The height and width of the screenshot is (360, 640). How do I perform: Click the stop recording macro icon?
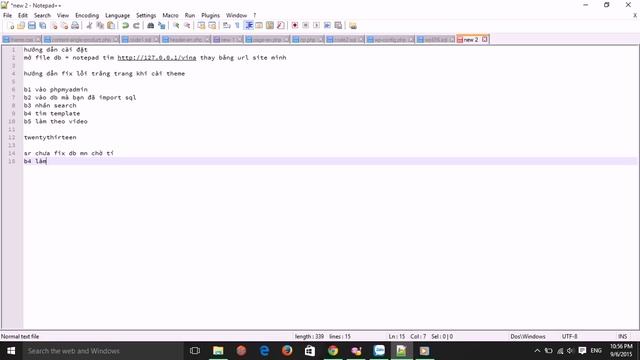point(305,26)
